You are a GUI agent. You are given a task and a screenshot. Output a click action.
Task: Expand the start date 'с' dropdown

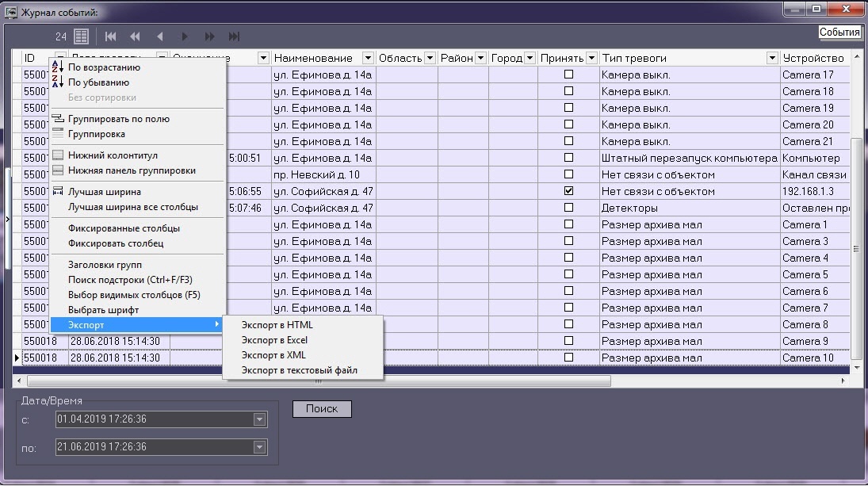pos(260,419)
